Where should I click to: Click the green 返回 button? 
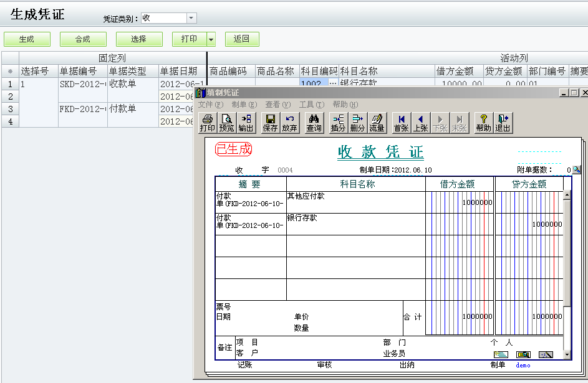tap(242, 39)
